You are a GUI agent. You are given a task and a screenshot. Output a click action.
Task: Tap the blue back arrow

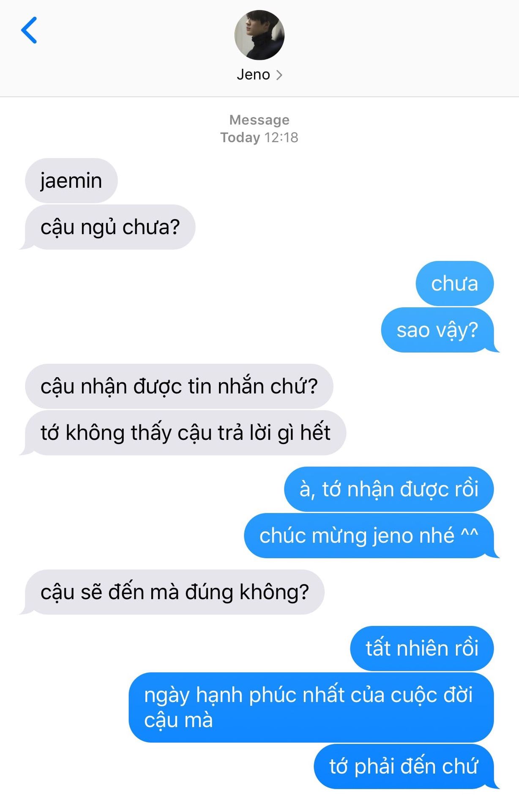click(x=29, y=30)
